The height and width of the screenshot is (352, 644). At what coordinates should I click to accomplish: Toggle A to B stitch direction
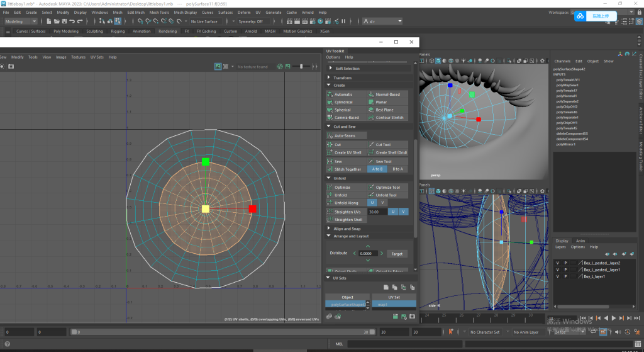(x=377, y=169)
